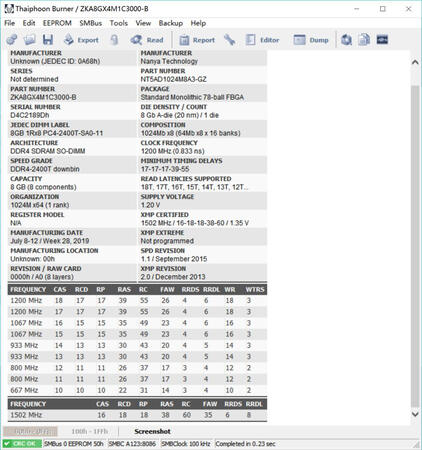
Task: Click the first toolbar icon for new connection
Action: 12,40
